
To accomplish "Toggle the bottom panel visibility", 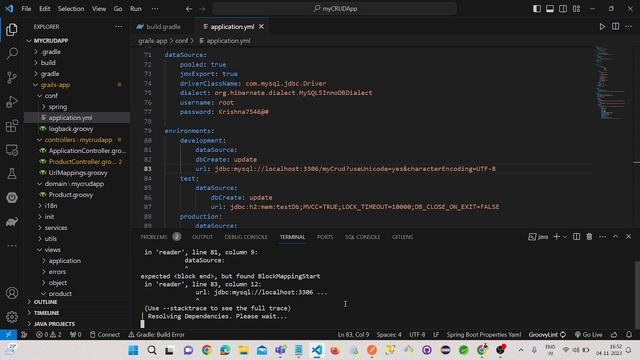I will (x=550, y=9).
